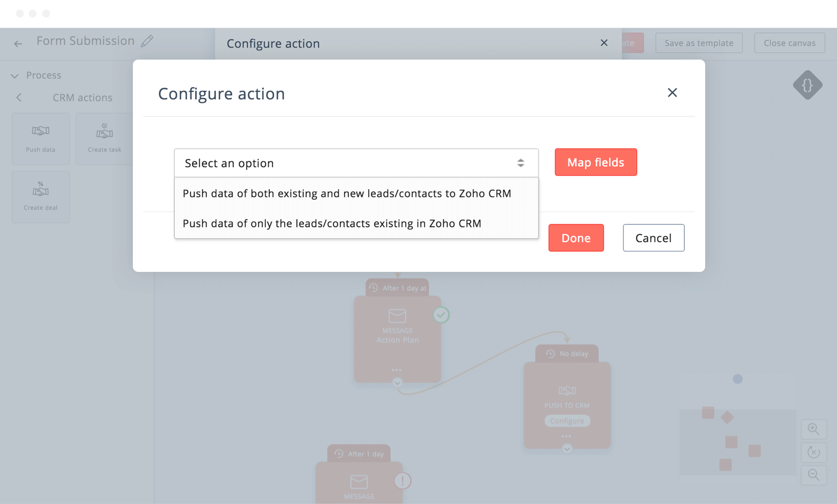Click the Map fields button
Viewport: 837px width, 504px height.
(595, 163)
